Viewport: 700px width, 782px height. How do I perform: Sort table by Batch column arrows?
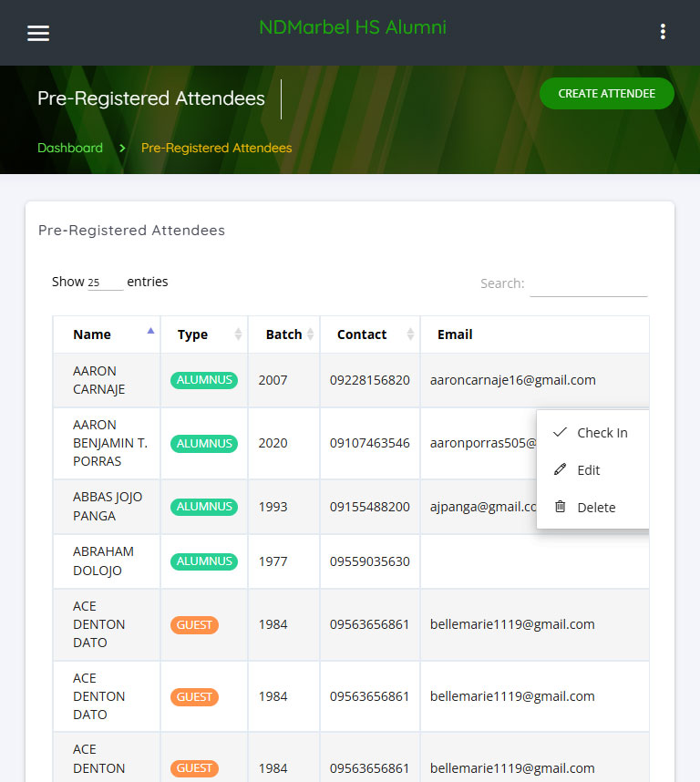point(311,334)
